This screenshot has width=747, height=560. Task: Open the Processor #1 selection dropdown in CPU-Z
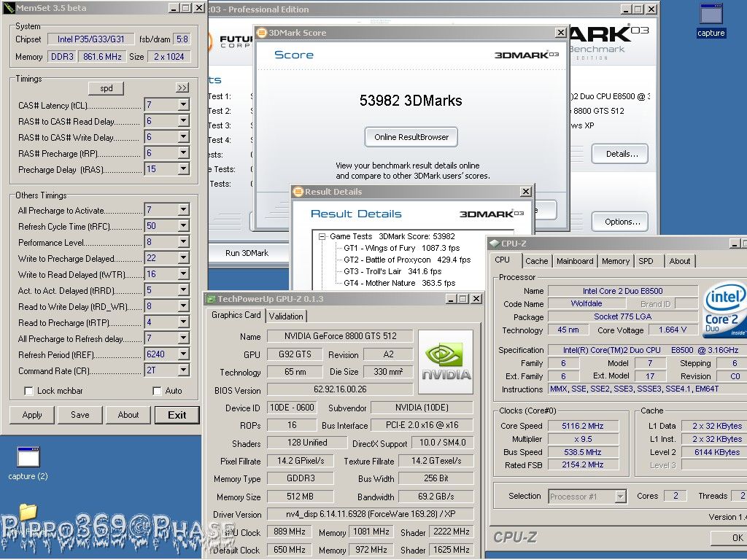point(620,497)
